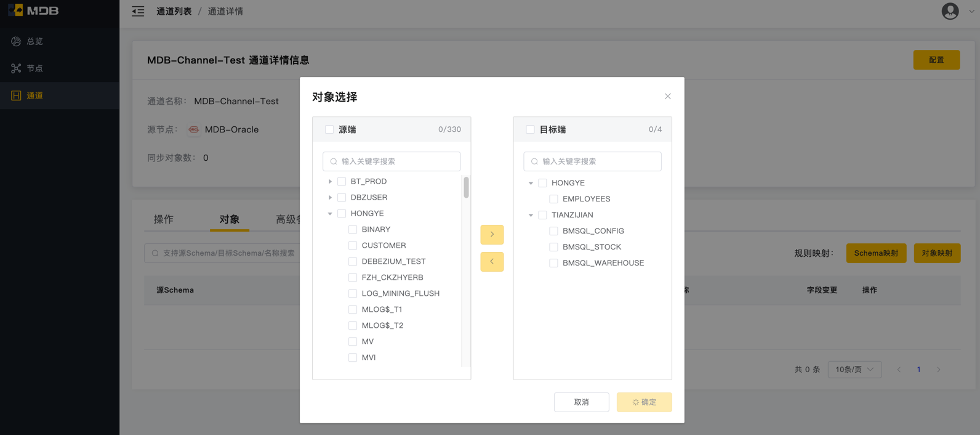The image size is (980, 435).
Task: Click the 配置 configure button
Action: tap(936, 60)
